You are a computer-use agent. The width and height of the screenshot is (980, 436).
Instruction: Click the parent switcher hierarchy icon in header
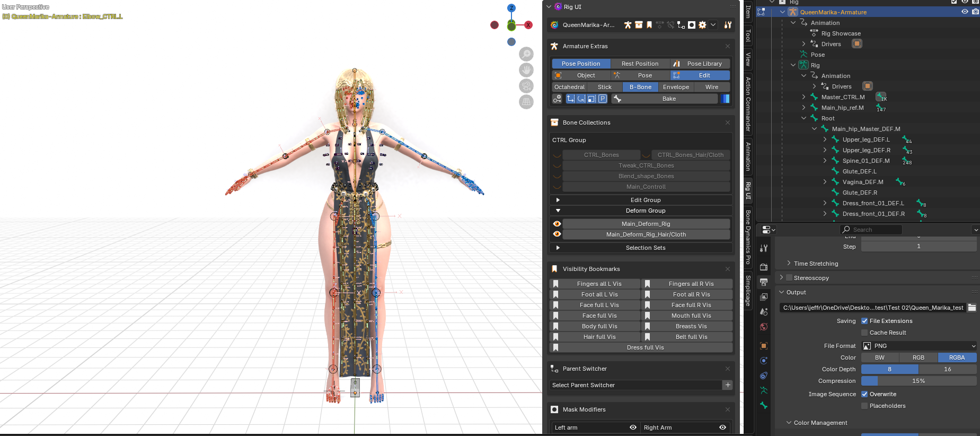pyautogui.click(x=681, y=25)
